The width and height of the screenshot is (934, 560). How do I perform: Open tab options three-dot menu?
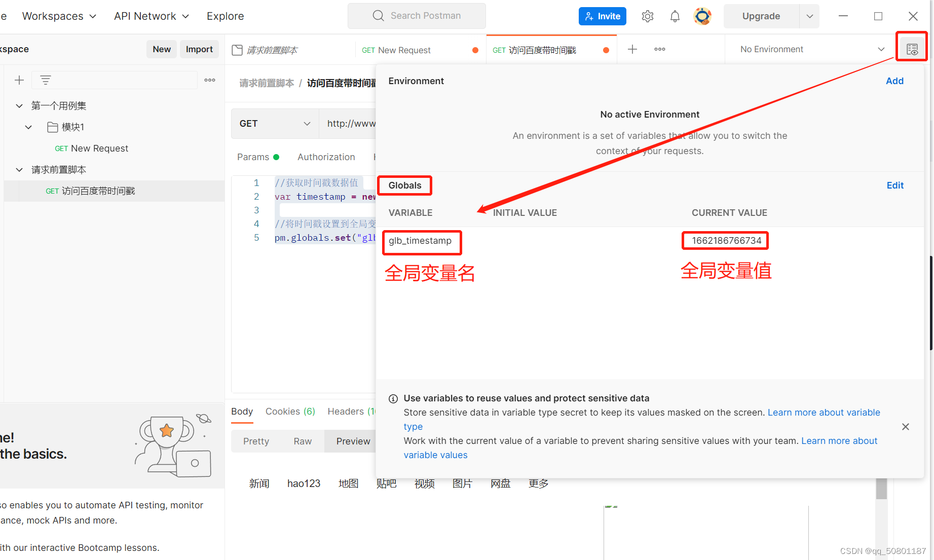[659, 49]
